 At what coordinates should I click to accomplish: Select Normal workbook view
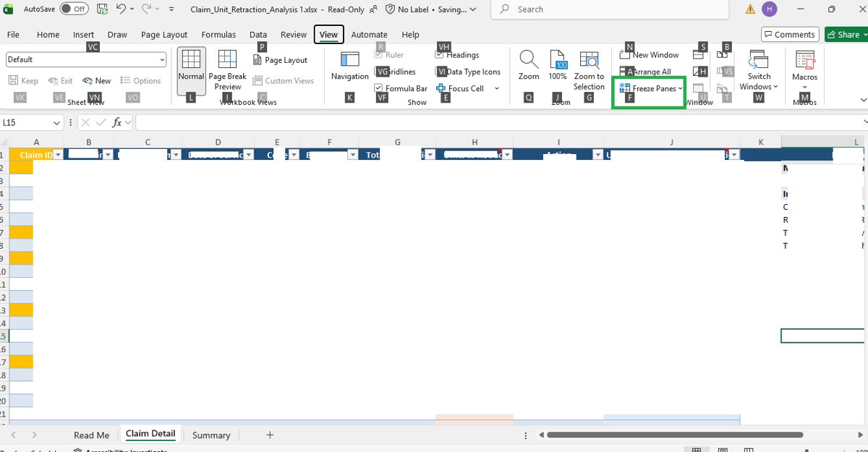pyautogui.click(x=191, y=71)
